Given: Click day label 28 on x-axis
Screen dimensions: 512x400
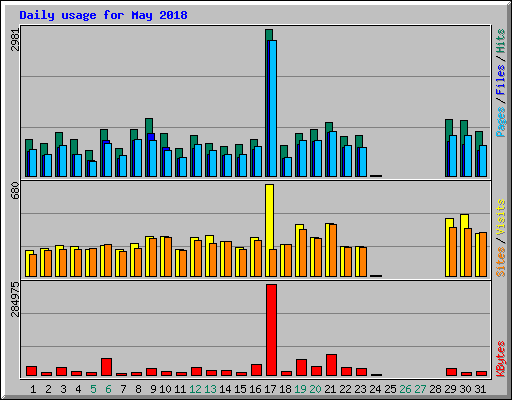Looking at the screenshot, I should [435, 389].
